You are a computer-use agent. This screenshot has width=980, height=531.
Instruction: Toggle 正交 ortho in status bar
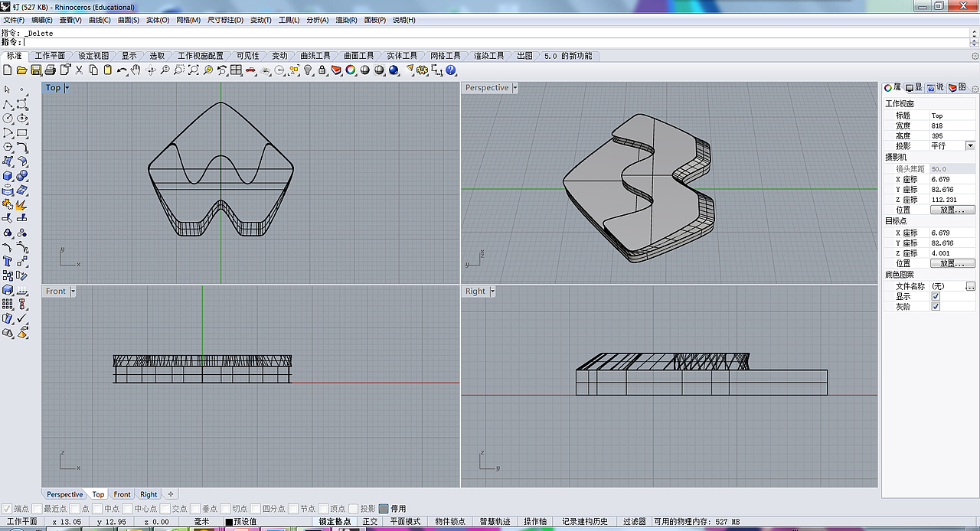coord(371,522)
